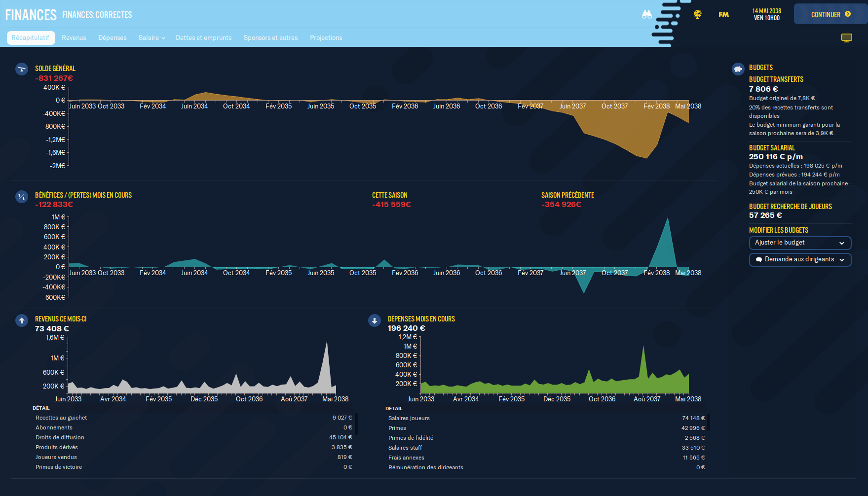The image size is (868, 496).
Task: Switch to the Dépenses tab
Action: [113, 38]
